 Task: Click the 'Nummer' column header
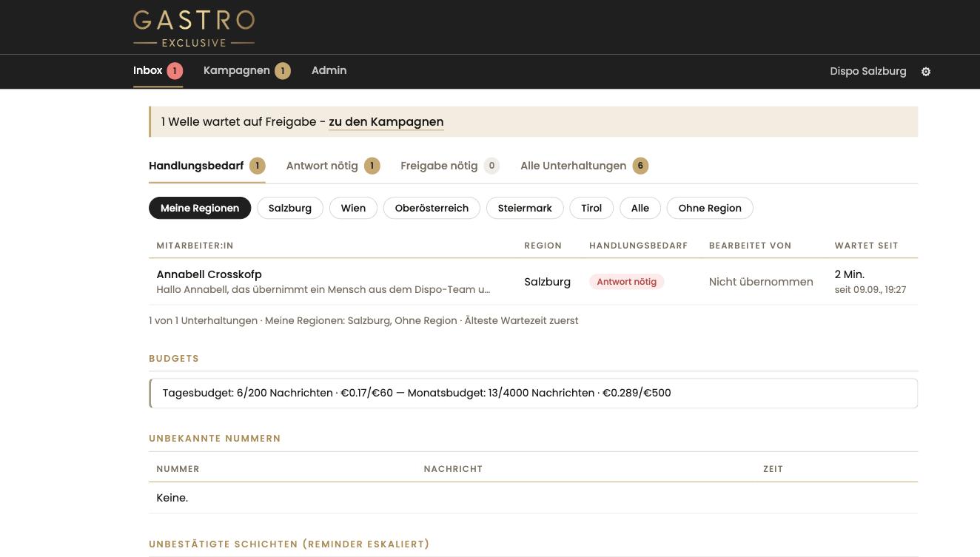pos(178,469)
